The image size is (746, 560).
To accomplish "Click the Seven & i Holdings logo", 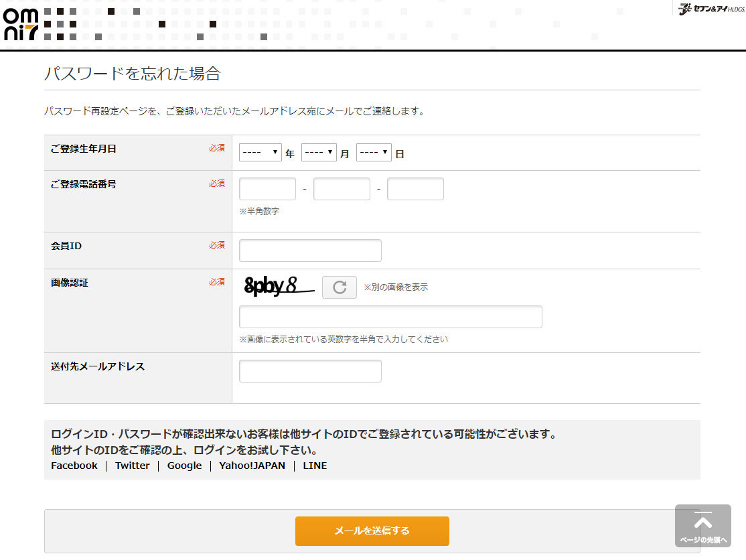I will pos(711,9).
